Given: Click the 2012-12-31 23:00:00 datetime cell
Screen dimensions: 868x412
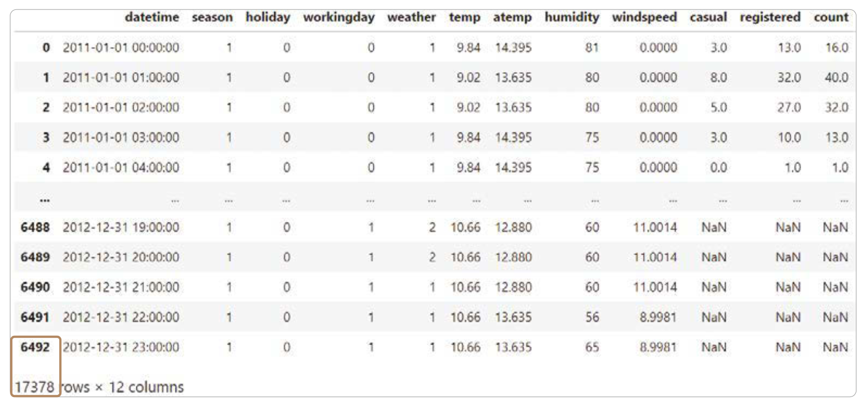Looking at the screenshot, I should tap(120, 347).
